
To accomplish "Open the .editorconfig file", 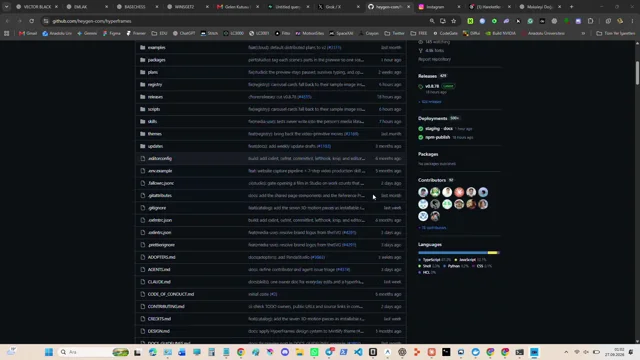I will pos(160,159).
